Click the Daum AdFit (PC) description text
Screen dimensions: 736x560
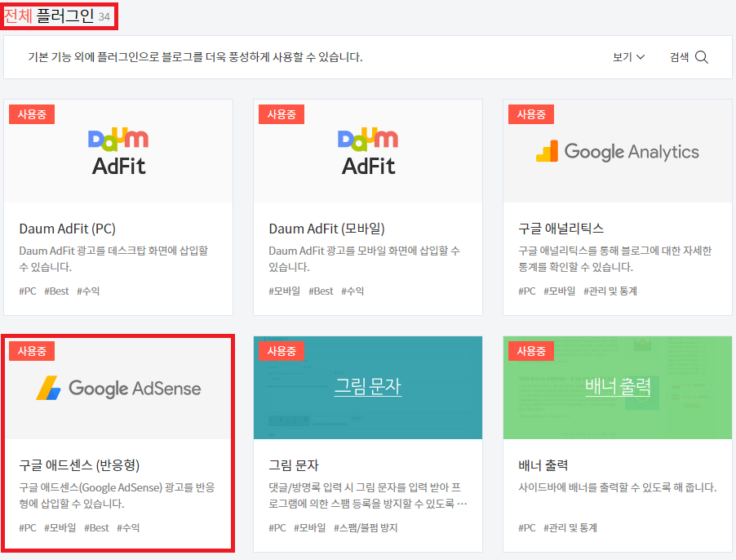coord(113,259)
